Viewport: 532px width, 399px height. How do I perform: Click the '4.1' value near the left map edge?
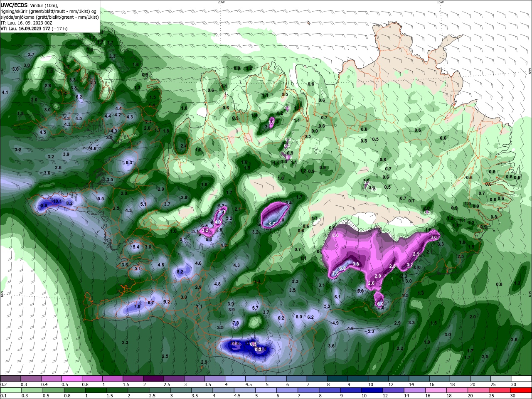pos(5,92)
